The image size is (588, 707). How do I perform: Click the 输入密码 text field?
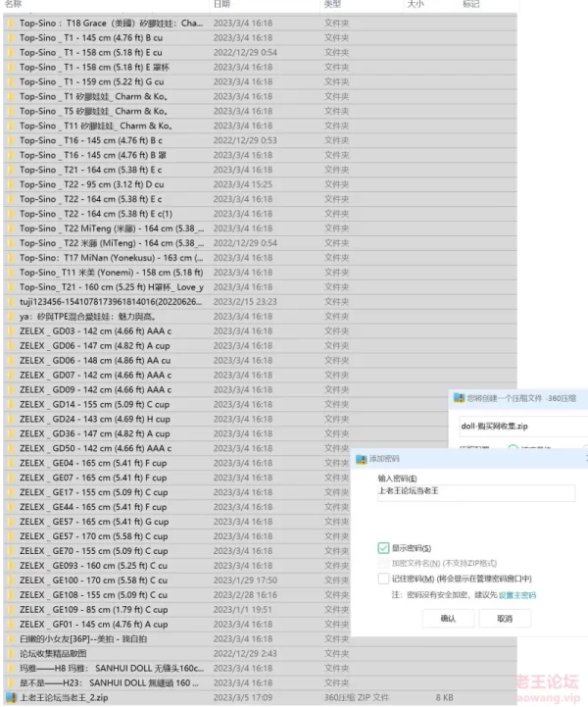(x=475, y=494)
